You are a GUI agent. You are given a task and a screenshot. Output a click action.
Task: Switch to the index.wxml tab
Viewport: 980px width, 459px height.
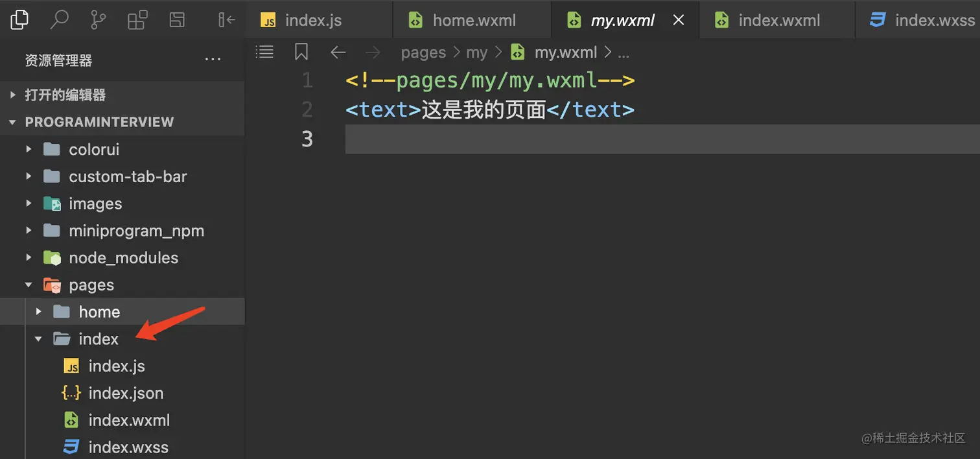[x=776, y=20]
